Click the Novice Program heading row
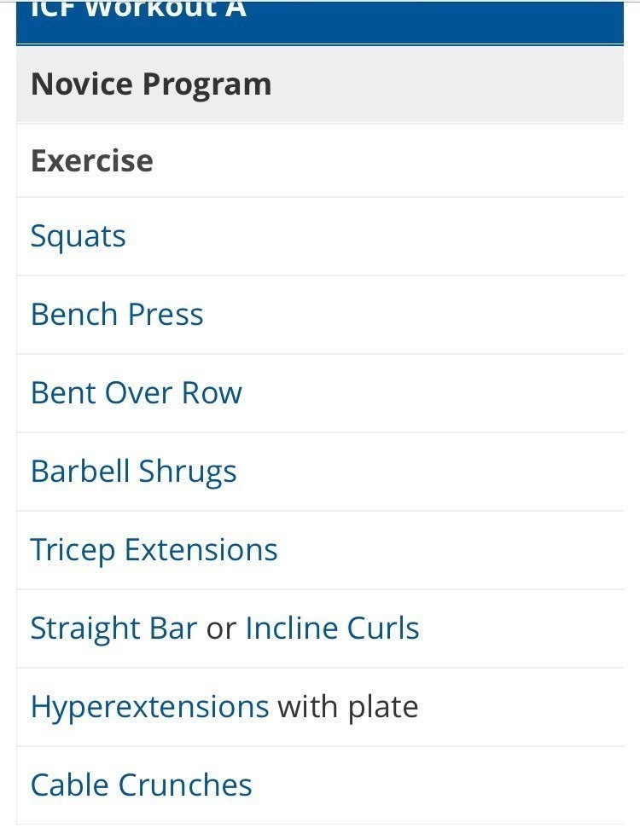640x840 pixels. pyautogui.click(x=320, y=84)
